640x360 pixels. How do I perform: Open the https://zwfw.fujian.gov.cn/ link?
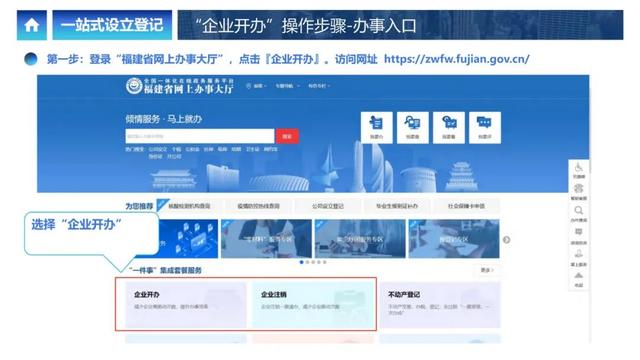point(456,59)
